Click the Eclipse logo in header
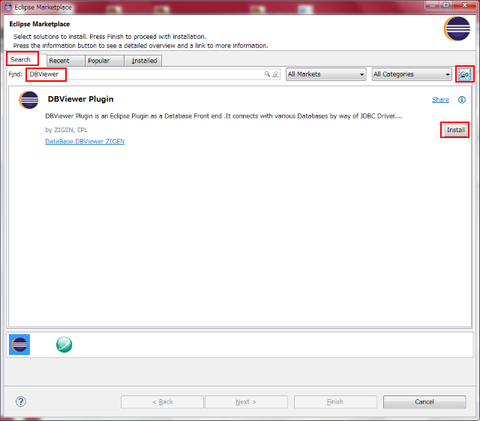Screen dimensions: 480x421 [x=457, y=29]
